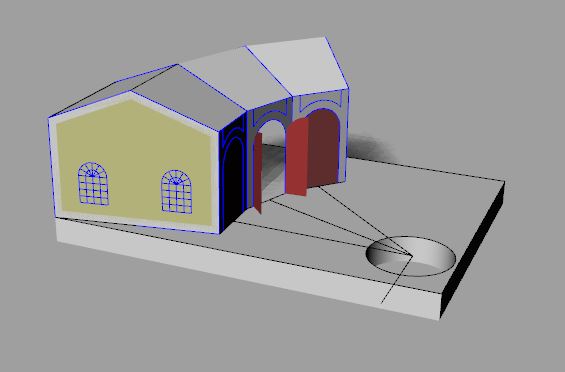Click the open archway interior floor
The width and height of the screenshot is (565, 372).
(x=273, y=173)
